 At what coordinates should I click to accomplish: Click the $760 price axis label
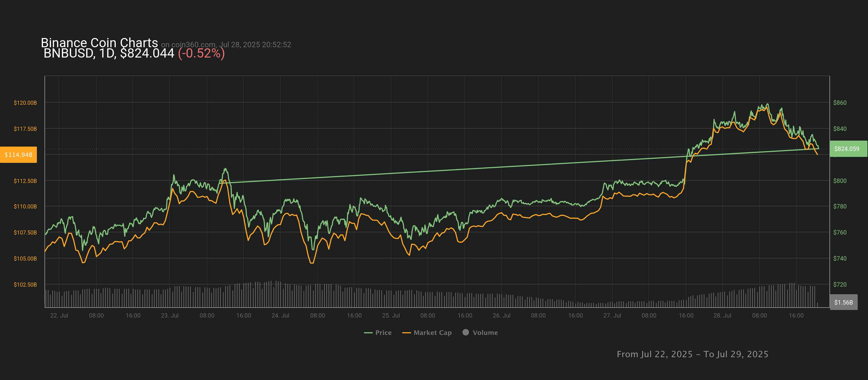point(840,232)
